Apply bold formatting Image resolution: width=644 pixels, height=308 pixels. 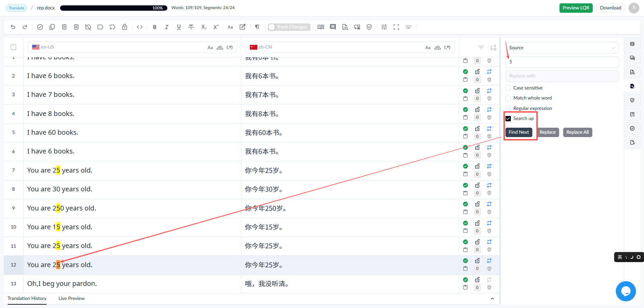pyautogui.click(x=155, y=27)
